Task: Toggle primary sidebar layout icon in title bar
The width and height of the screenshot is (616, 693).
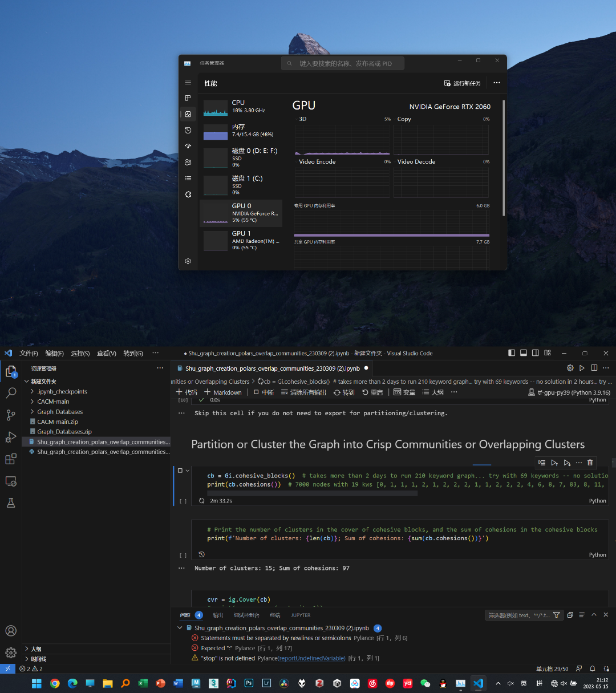Action: coord(512,353)
